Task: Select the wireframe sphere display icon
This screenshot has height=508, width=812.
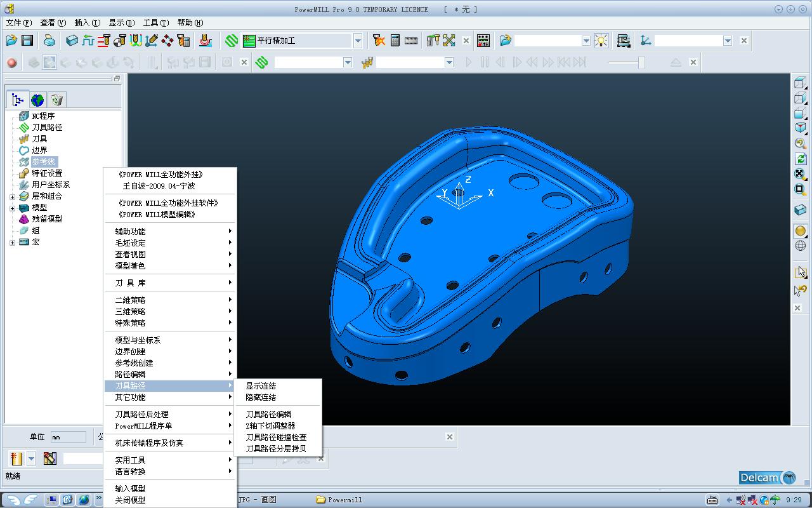Action: click(x=801, y=246)
